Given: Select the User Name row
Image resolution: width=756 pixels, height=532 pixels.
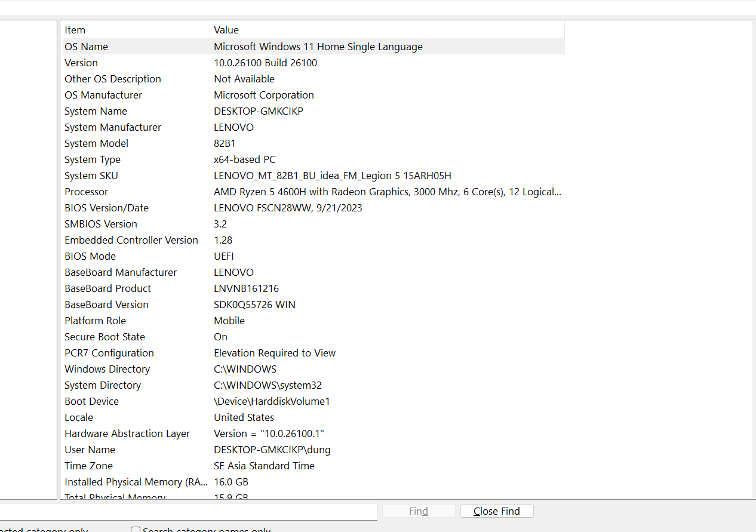Looking at the screenshot, I should point(314,450).
